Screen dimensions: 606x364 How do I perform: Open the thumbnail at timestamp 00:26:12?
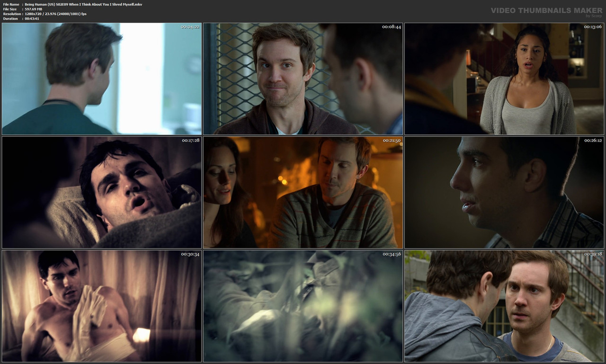coord(504,192)
